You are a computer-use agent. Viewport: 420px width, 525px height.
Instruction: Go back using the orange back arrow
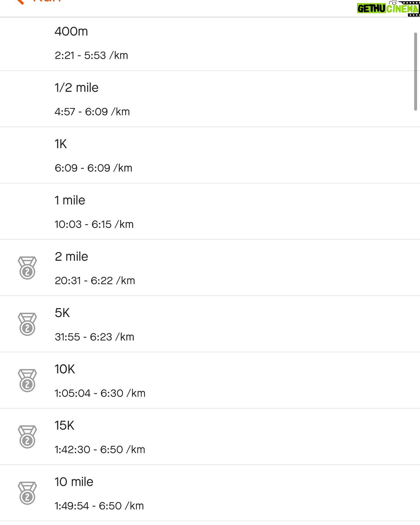click(19, 1)
